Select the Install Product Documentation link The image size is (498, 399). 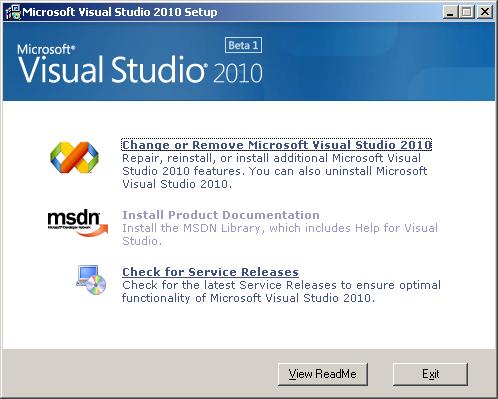(x=221, y=215)
